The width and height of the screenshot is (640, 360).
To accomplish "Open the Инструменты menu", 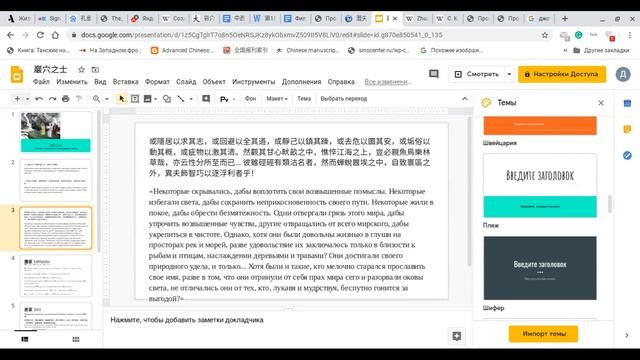I will (253, 82).
